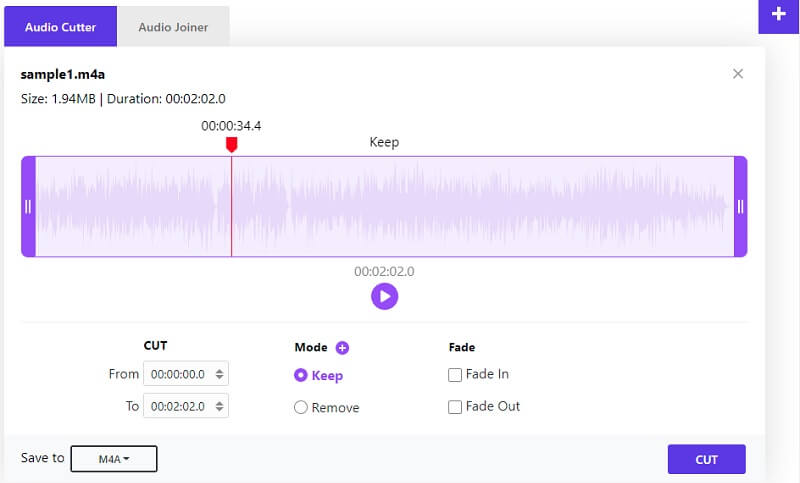
Task: Click the From time stepper arrows
Action: 221,374
